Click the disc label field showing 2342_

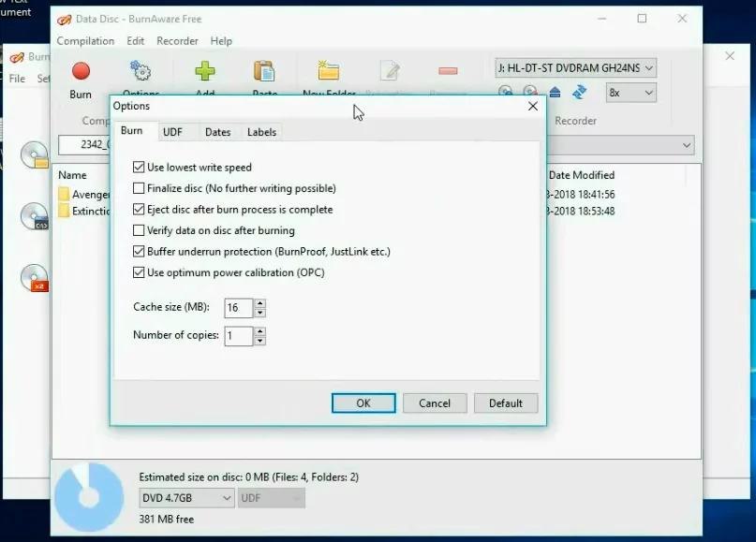coord(84,144)
